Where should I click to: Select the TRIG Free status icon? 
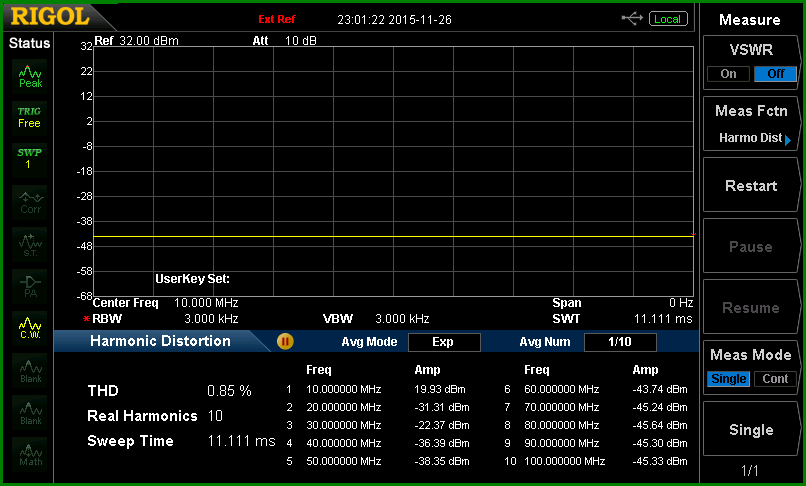coord(30,118)
